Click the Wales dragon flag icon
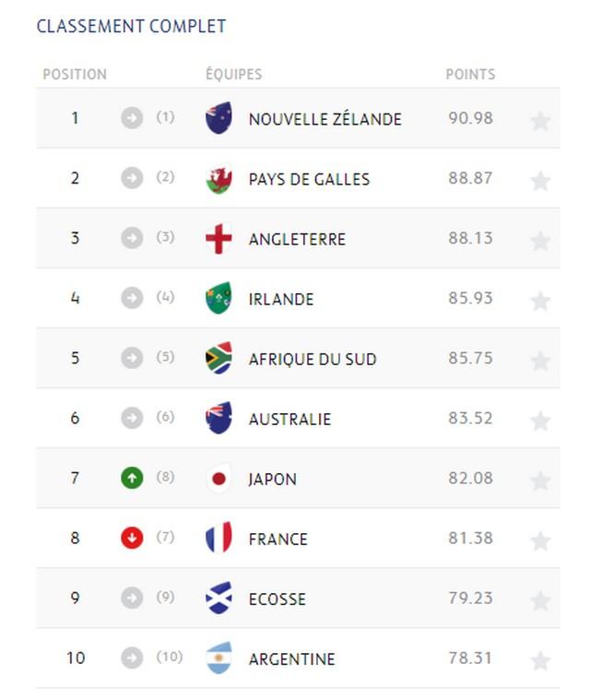The height and width of the screenshot is (700, 590). [218, 178]
